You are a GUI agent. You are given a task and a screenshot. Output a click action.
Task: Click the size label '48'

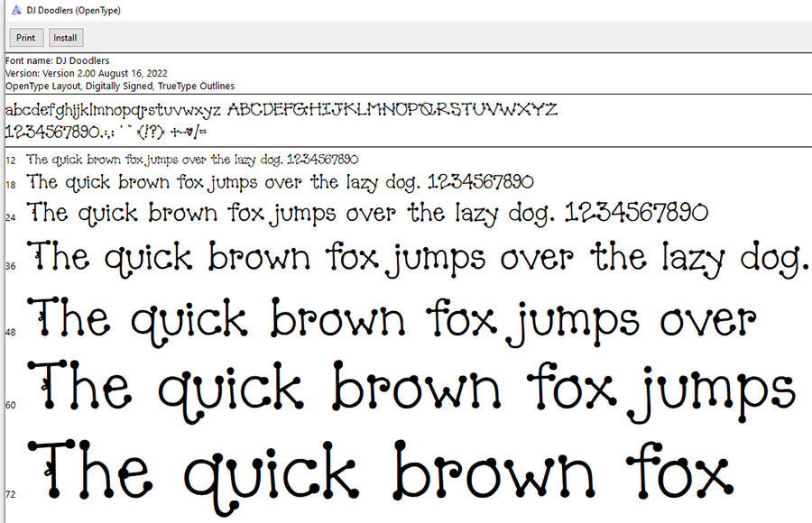[11, 332]
